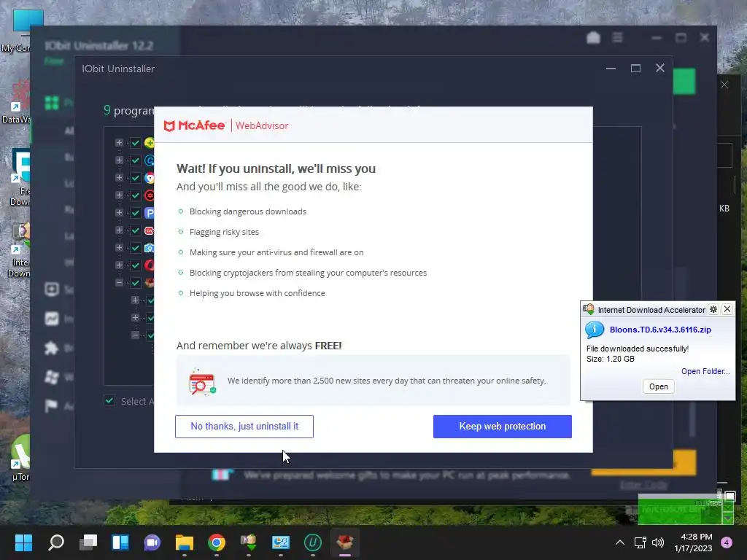The width and height of the screenshot is (747, 560).
Task: Switch to Google Chrome in taskbar
Action: coord(216,542)
